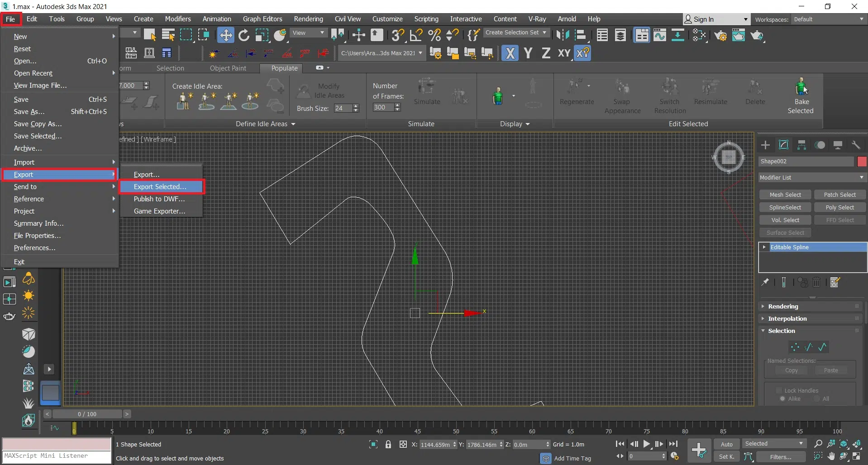The height and width of the screenshot is (465, 868).
Task: Click the Play Animation button
Action: click(x=647, y=444)
